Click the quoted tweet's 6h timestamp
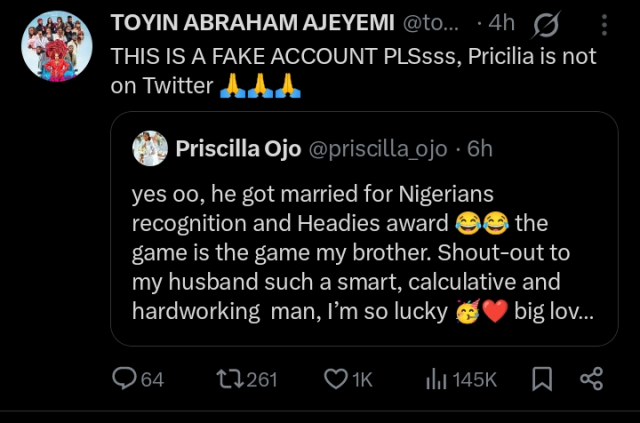640x423 pixels. tap(480, 148)
